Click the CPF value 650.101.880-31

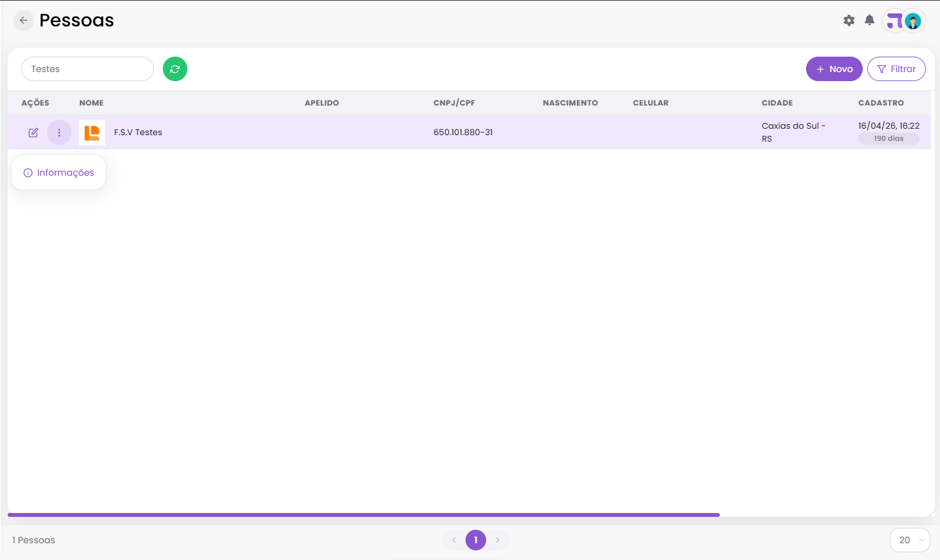click(463, 133)
